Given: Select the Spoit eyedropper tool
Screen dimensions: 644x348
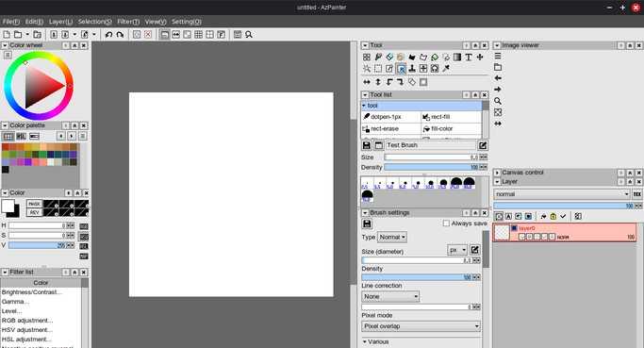Looking at the screenshot, I should (x=446, y=69).
